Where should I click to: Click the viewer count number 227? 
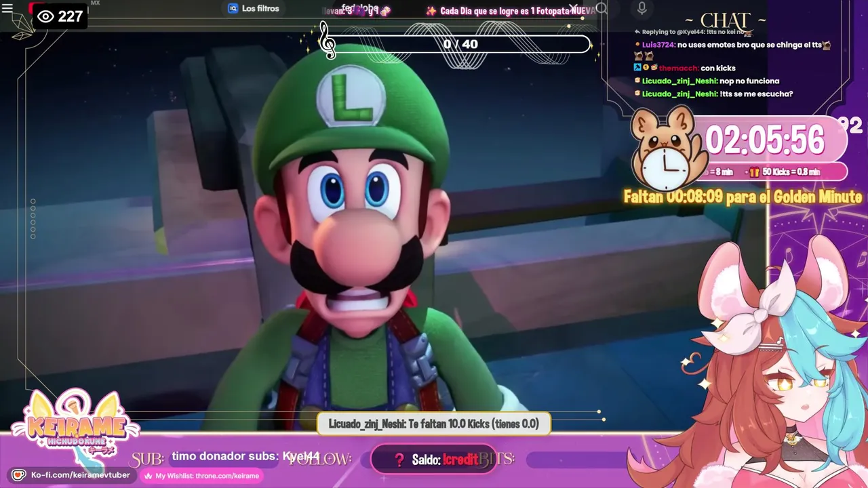click(70, 16)
